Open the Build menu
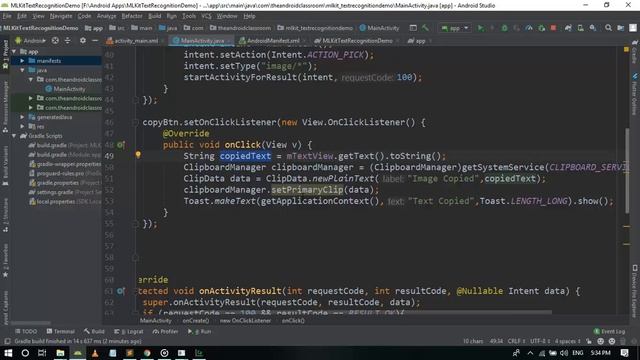This screenshot has width=640, height=360. (154, 16)
